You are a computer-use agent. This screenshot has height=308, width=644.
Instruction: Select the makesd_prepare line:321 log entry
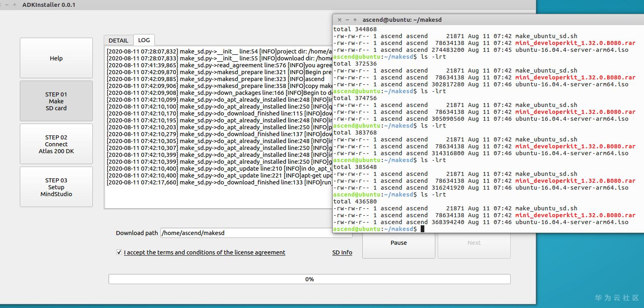(219, 72)
